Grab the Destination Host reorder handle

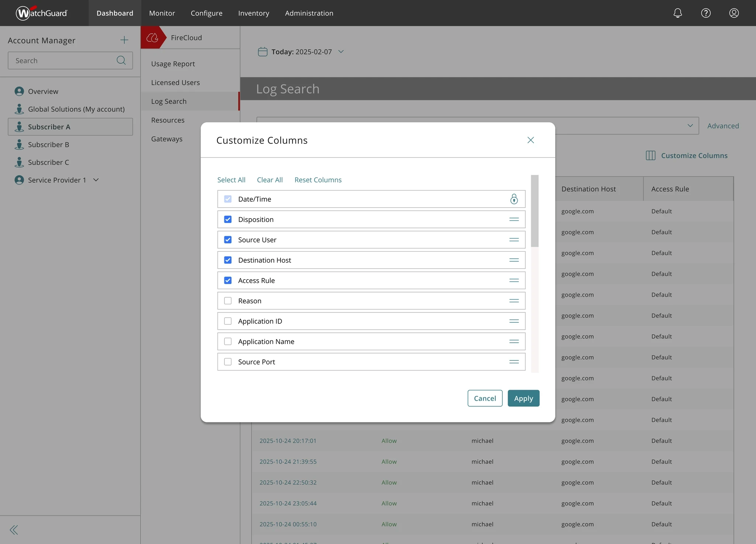coord(514,260)
